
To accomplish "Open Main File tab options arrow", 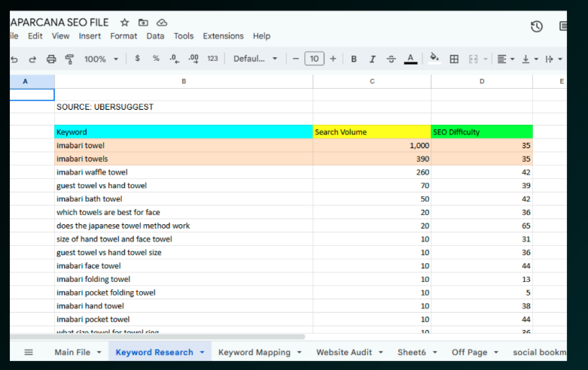I will click(99, 353).
